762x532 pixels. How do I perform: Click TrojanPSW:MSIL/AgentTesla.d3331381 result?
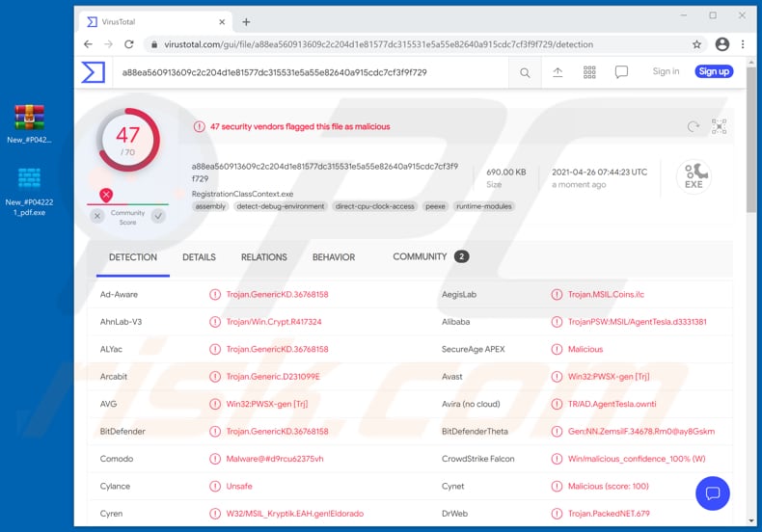tap(638, 322)
